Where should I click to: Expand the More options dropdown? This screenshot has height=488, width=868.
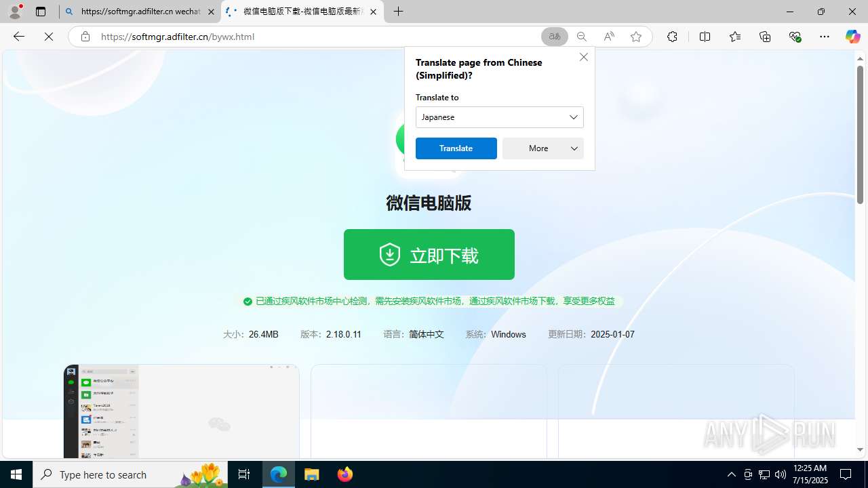click(x=543, y=148)
